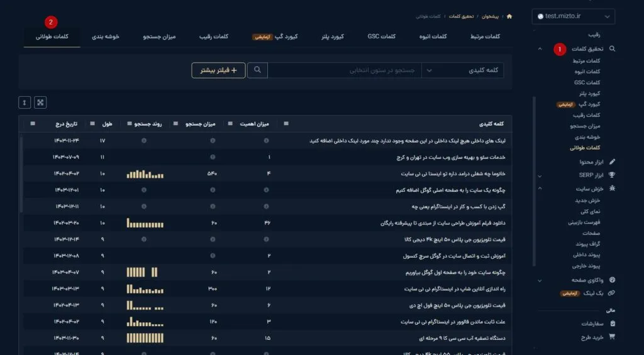
Task: Switch to the کلمات مرتبط top tab
Action: [x=485, y=36]
